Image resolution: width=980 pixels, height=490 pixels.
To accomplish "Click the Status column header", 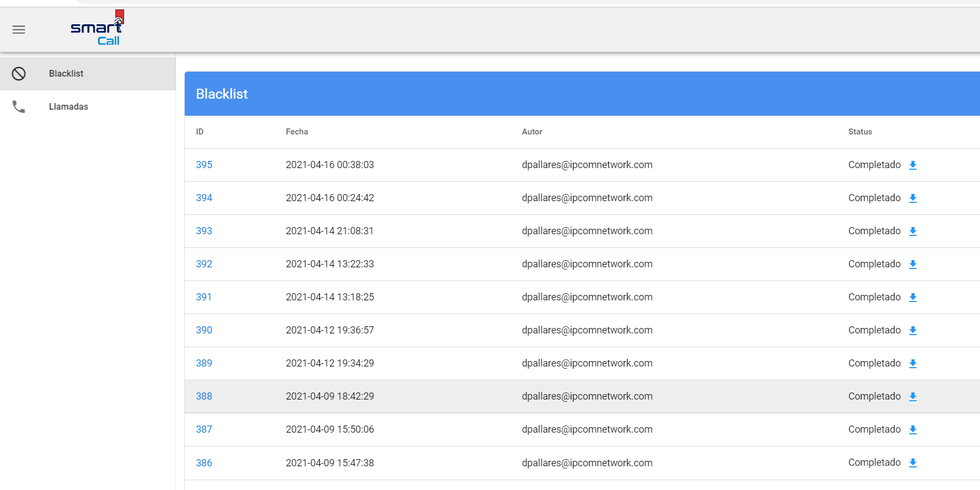I will click(860, 132).
